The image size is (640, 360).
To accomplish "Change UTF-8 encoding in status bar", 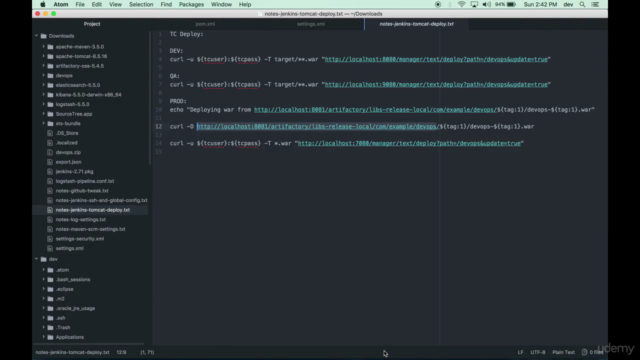I will click(x=538, y=352).
